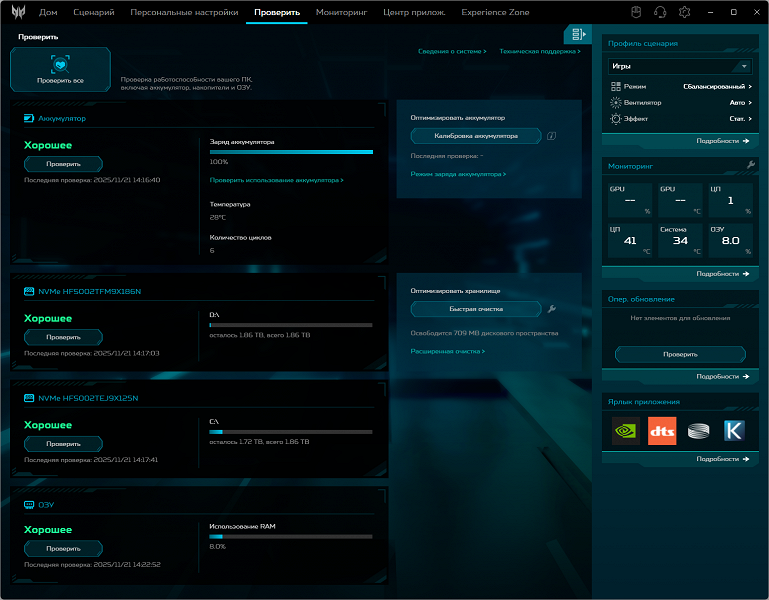This screenshot has height=600, width=769.
Task: Click Проверить button under Аккумулятор
Action: click(63, 164)
